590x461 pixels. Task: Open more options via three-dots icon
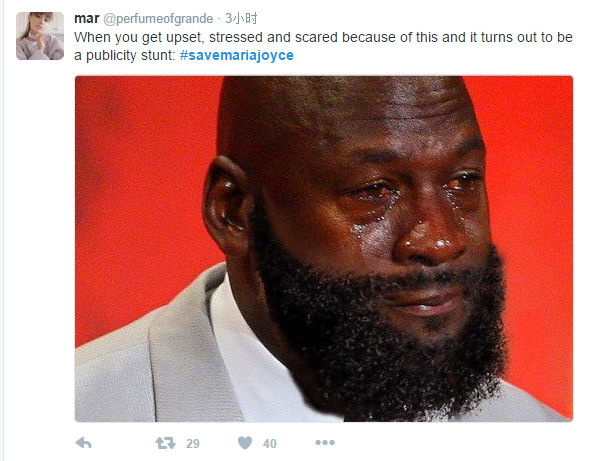tap(325, 443)
